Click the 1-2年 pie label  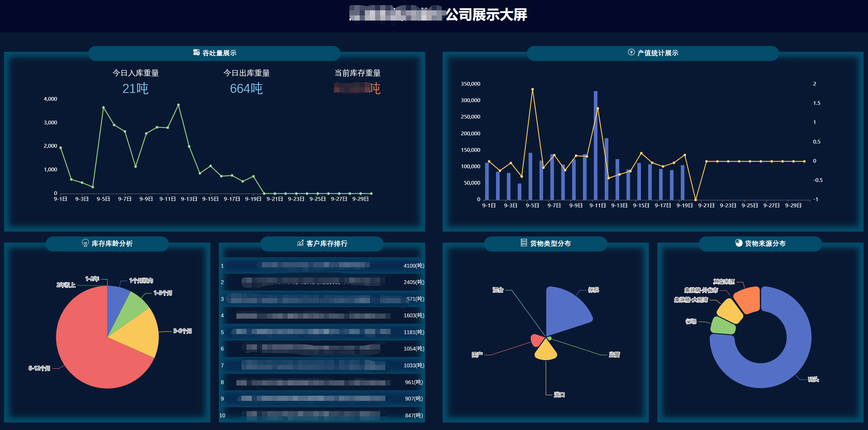pos(92,279)
